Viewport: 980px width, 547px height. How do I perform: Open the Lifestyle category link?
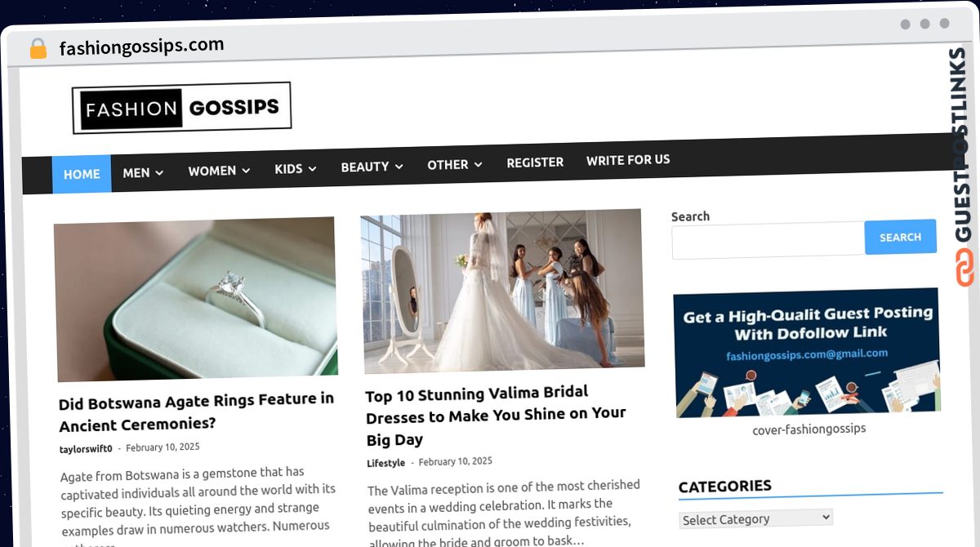[385, 461]
